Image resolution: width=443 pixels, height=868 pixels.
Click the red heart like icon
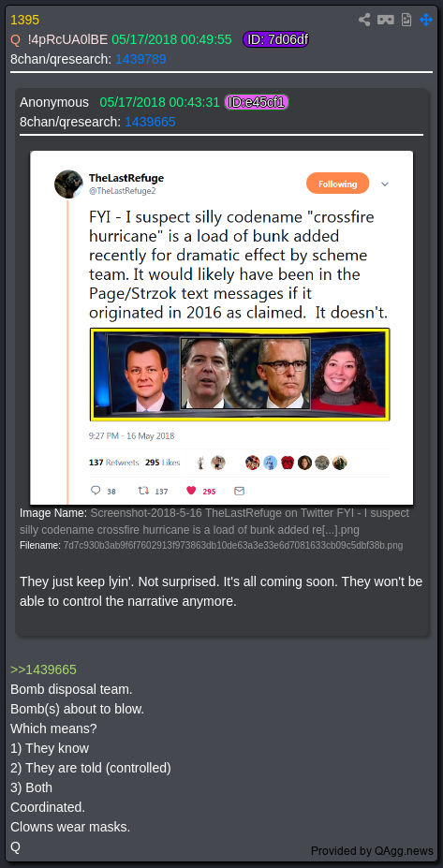click(x=191, y=491)
